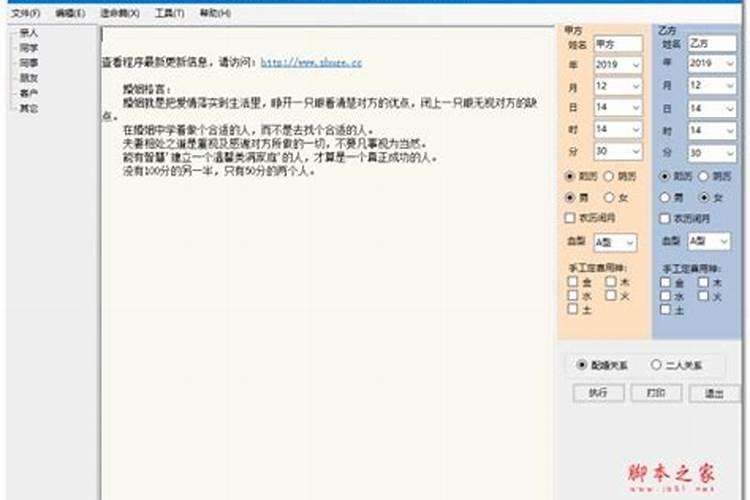Image resolution: width=750 pixels, height=500 pixels.
Task: Select 同事 in the left tree
Action: pyautogui.click(x=28, y=63)
